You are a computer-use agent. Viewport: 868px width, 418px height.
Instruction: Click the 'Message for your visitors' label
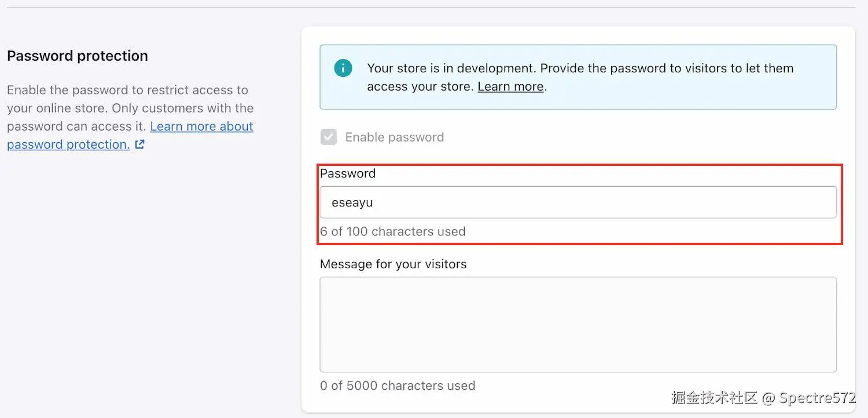point(393,264)
